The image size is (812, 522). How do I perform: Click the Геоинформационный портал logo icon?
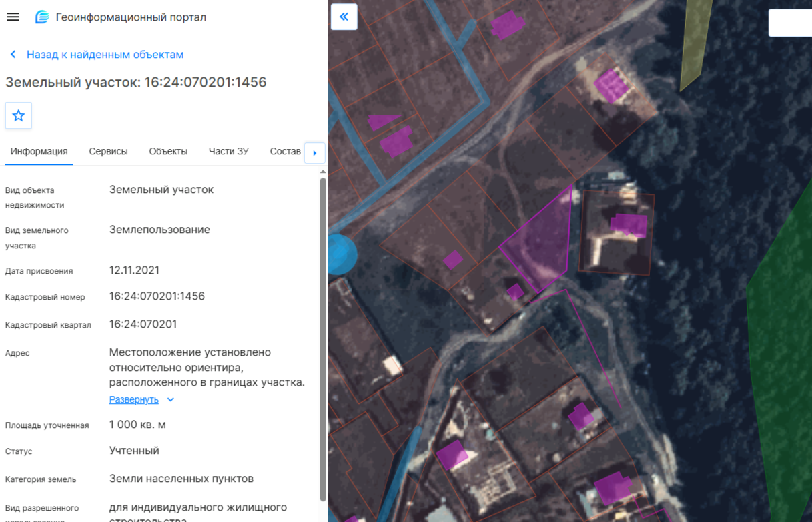(x=42, y=17)
